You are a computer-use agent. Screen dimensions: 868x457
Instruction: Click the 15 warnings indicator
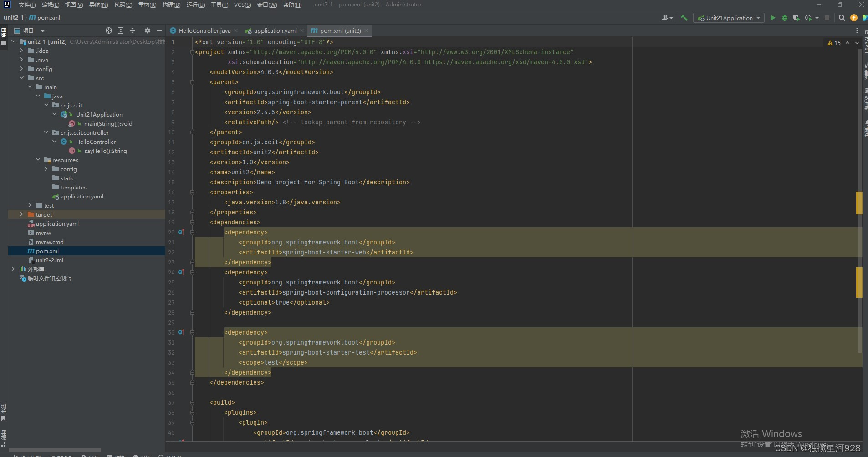[x=834, y=43]
